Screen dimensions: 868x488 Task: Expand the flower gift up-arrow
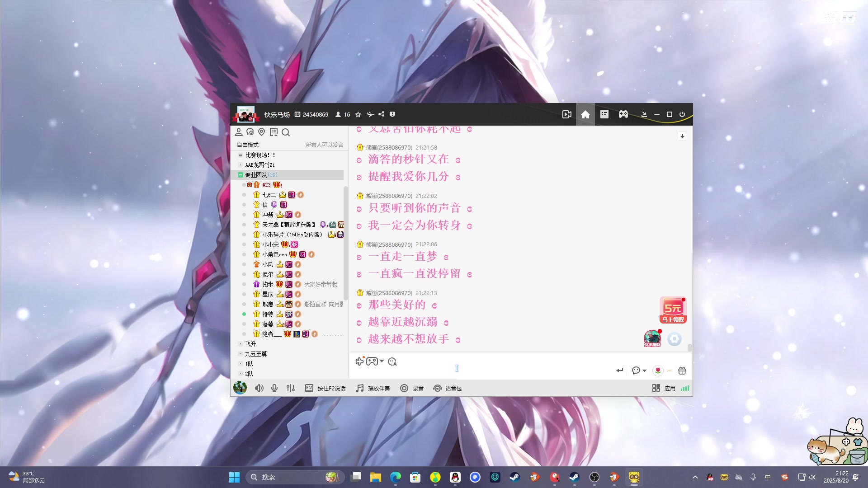click(670, 371)
